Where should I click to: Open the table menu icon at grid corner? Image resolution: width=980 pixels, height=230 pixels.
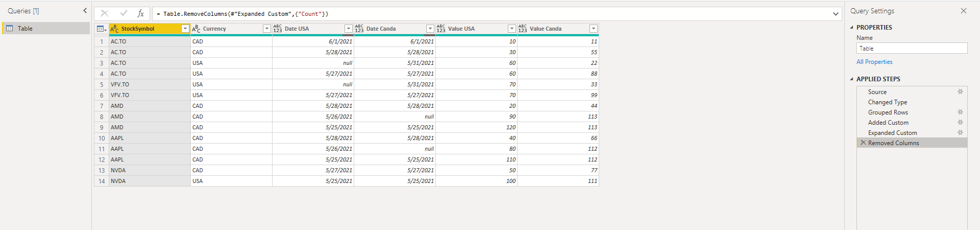click(102, 29)
